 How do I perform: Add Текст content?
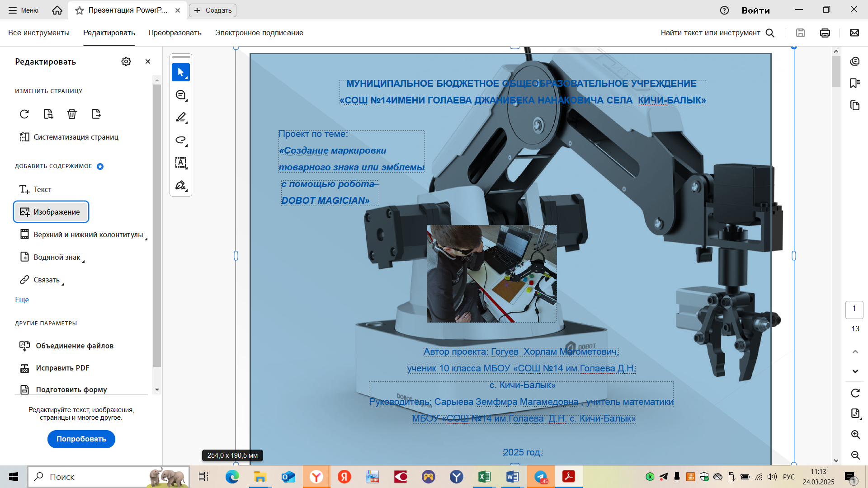(35, 189)
